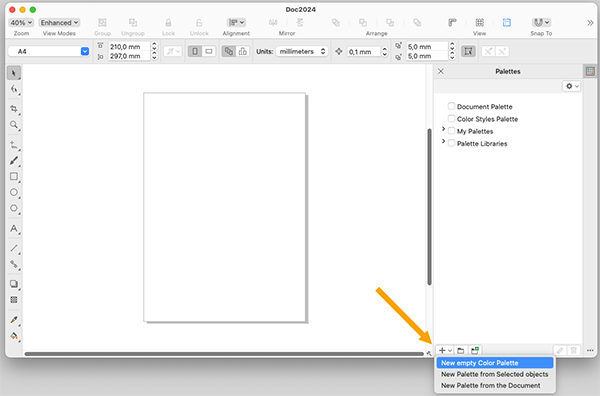This screenshot has width=600, height=396.
Task: Click the page height 297,0 mm field
Action: [x=130, y=56]
